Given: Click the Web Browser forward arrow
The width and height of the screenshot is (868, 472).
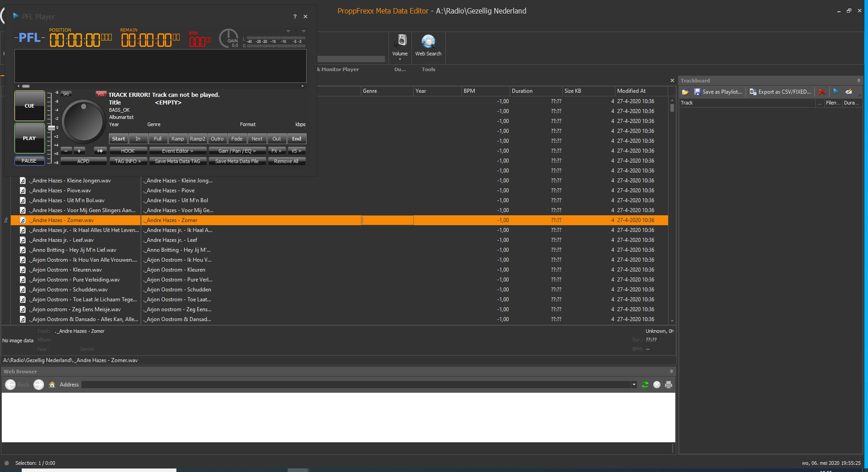Looking at the screenshot, I should pos(39,385).
